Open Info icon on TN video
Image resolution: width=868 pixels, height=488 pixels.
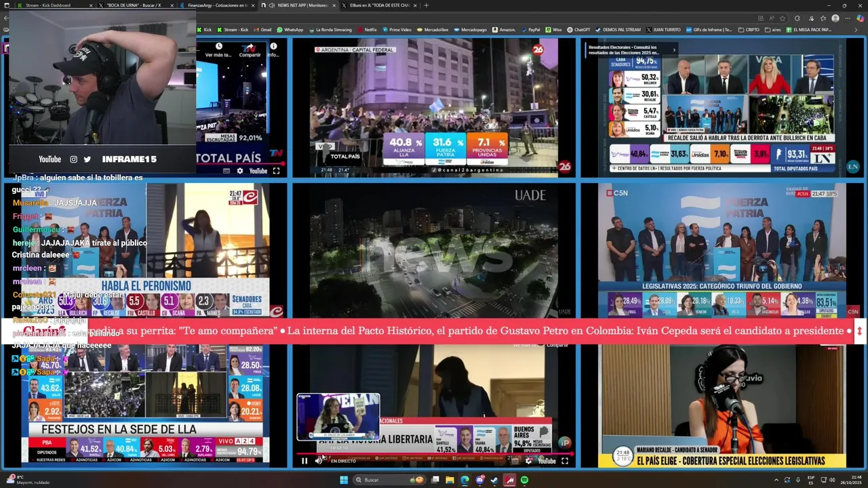pyautogui.click(x=273, y=47)
